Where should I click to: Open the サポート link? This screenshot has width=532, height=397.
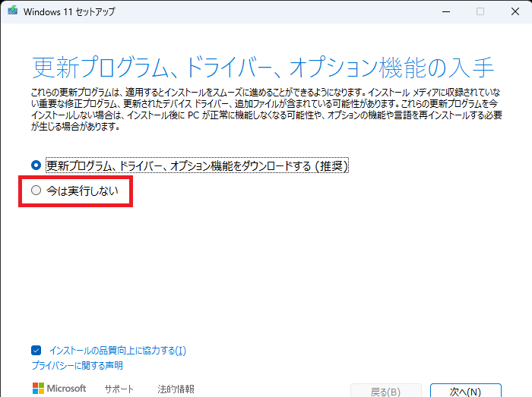pos(119,389)
